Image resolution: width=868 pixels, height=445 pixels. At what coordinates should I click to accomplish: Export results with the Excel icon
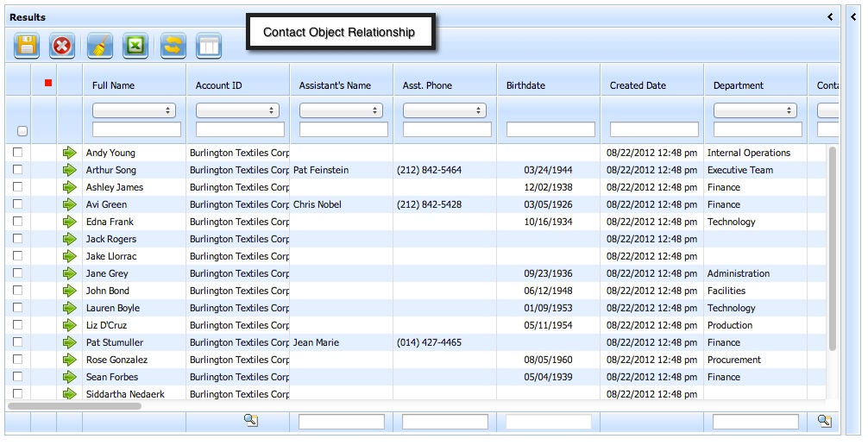point(135,46)
